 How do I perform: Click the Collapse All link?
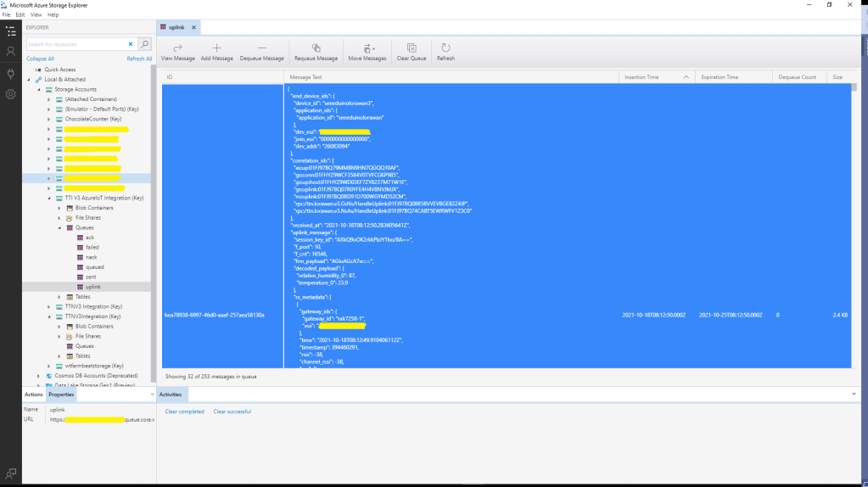(x=40, y=59)
